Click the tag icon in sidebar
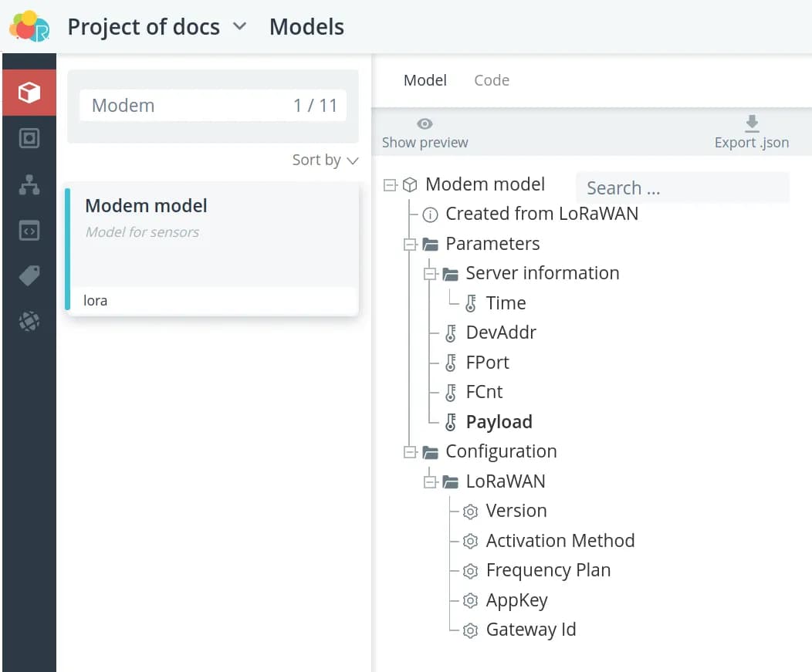 pos(29,276)
